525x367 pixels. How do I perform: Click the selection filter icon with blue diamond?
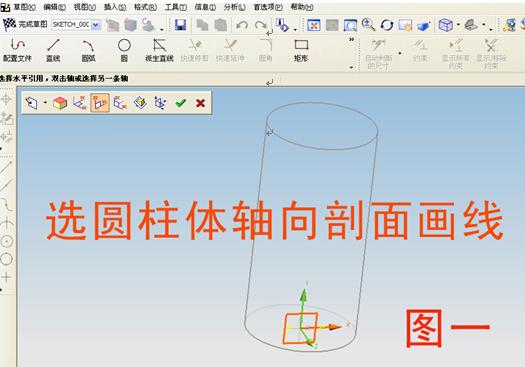[282, 25]
